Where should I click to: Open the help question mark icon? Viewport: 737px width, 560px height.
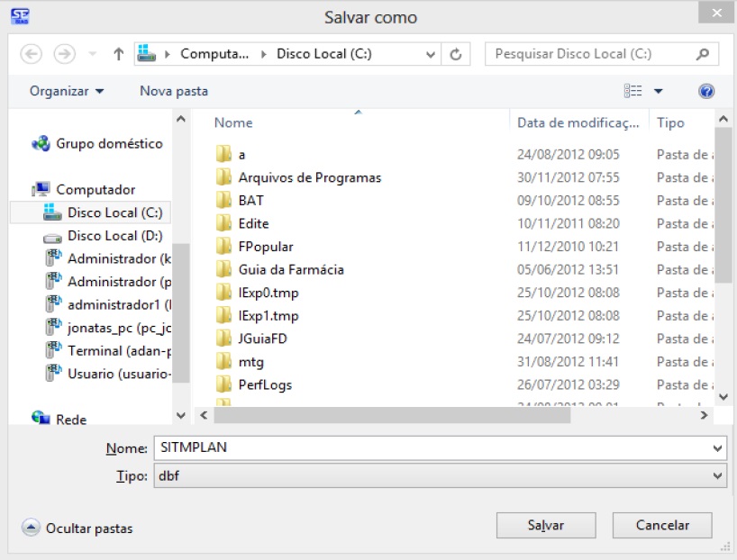(x=706, y=91)
